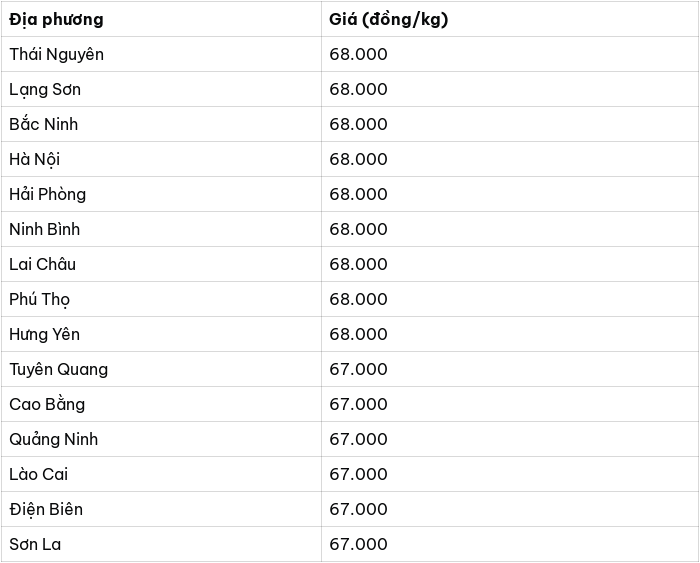
Task: Click the Lào Cai cell
Action: click(161, 474)
